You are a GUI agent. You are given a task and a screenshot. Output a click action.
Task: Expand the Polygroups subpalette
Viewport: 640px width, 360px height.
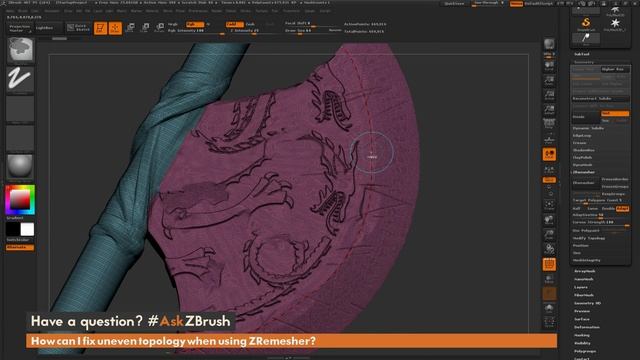pyautogui.click(x=585, y=351)
